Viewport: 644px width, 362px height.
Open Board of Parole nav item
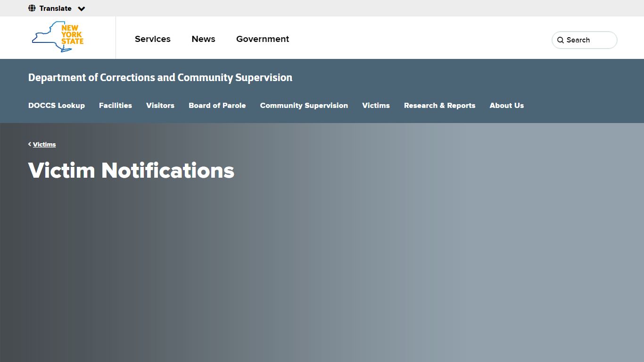coord(217,106)
